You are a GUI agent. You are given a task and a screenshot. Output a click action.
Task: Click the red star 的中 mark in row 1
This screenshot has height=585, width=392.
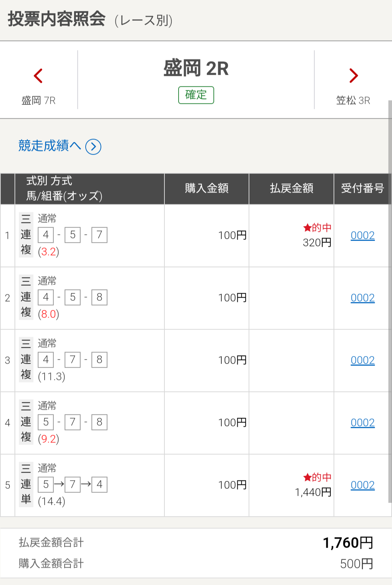point(317,228)
